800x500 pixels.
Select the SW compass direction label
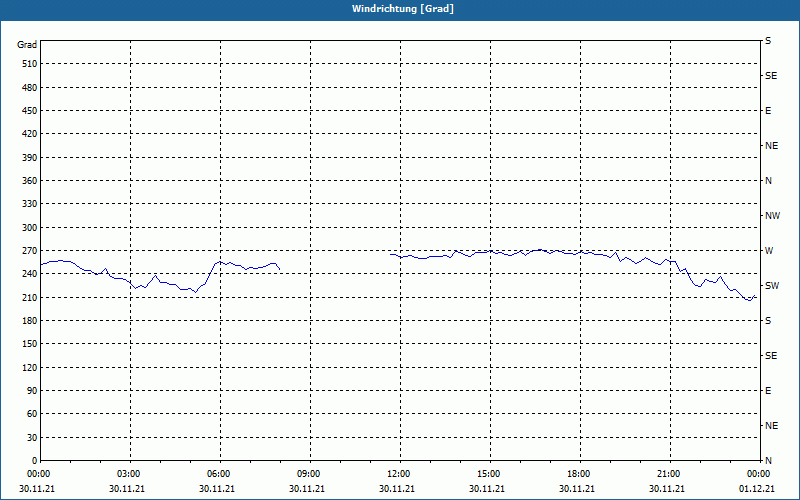click(x=772, y=286)
